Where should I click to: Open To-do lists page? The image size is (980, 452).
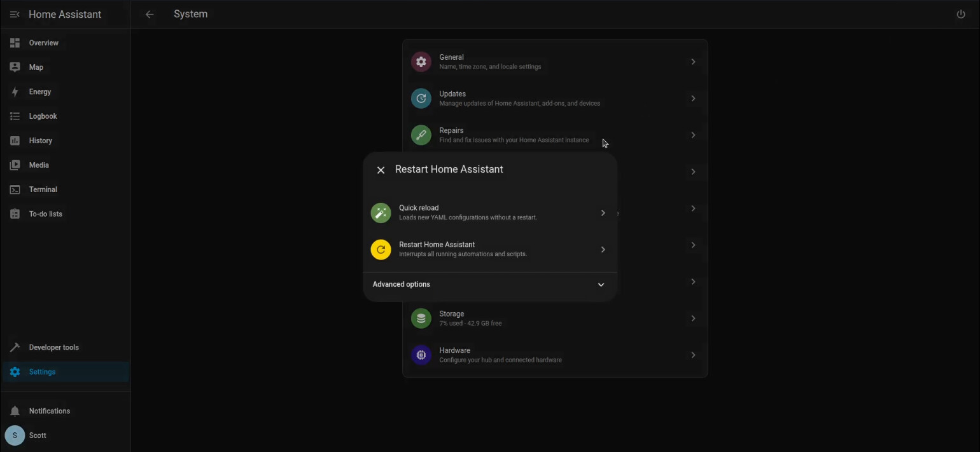[66, 214]
